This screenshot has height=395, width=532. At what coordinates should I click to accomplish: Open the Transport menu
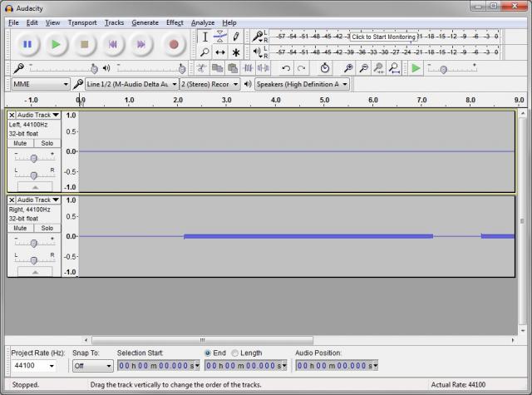tap(82, 22)
